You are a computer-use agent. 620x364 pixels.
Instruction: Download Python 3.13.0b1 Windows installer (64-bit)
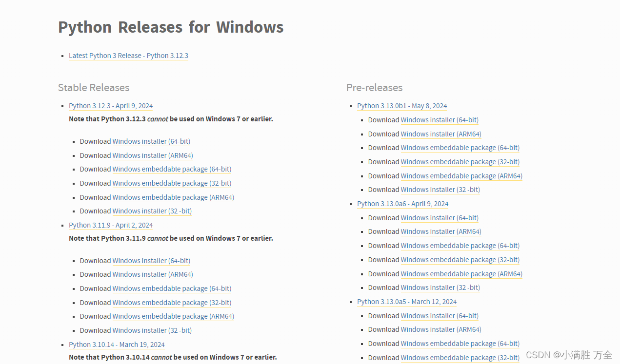point(440,120)
